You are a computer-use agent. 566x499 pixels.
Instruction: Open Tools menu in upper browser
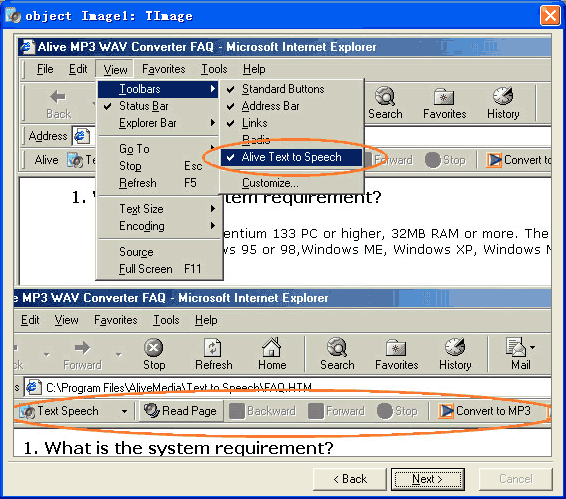click(214, 69)
